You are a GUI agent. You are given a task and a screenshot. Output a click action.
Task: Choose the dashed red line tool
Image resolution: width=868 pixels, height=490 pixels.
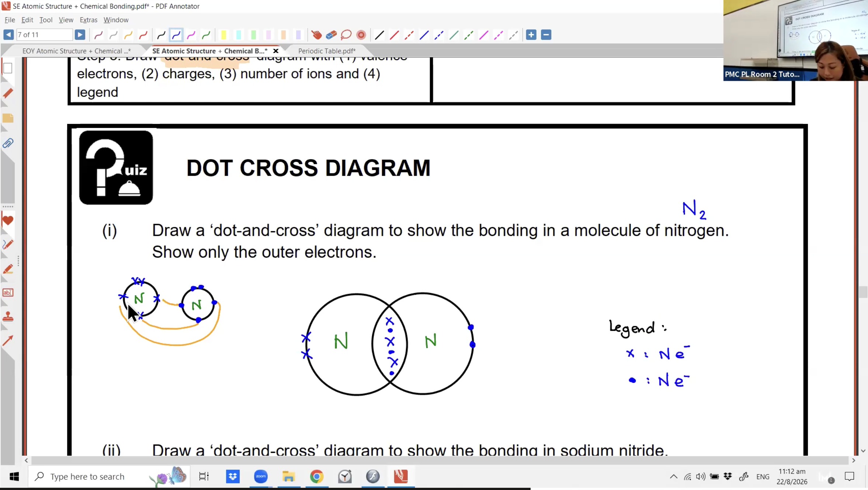tap(409, 35)
